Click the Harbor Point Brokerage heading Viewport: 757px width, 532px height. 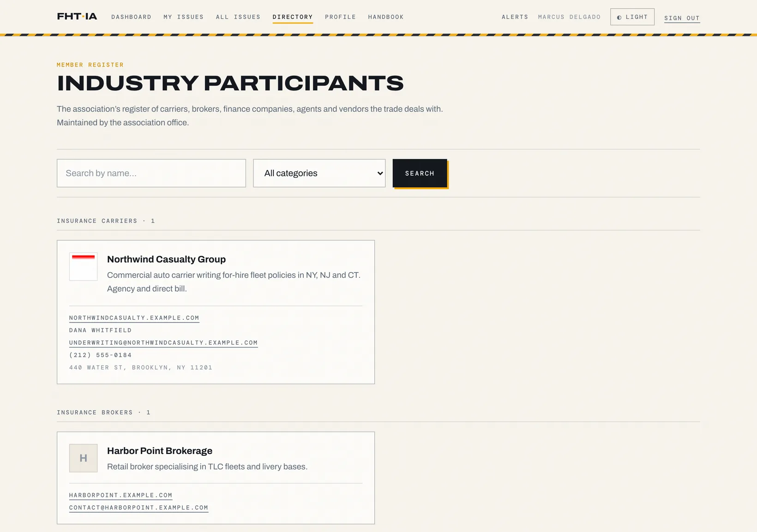point(160,451)
